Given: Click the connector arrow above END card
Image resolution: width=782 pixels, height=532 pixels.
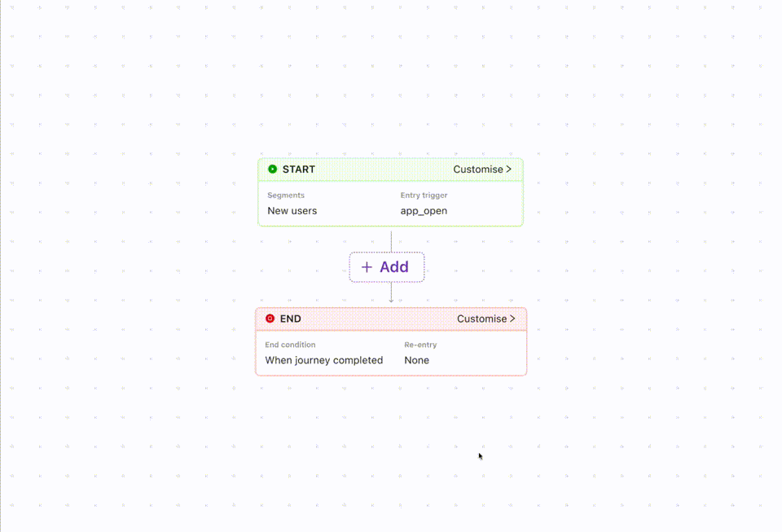Looking at the screenshot, I should pyautogui.click(x=391, y=293).
